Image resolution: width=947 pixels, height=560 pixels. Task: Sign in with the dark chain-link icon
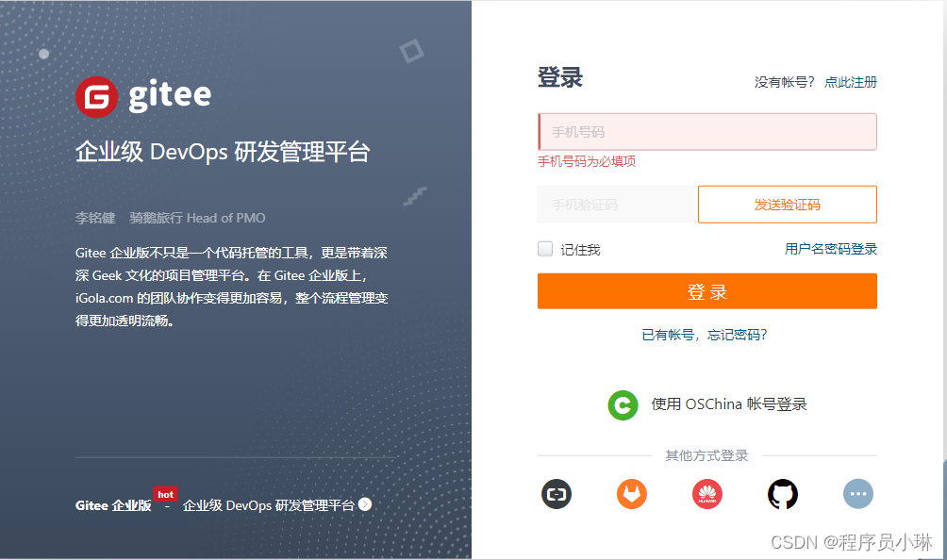[x=557, y=494]
